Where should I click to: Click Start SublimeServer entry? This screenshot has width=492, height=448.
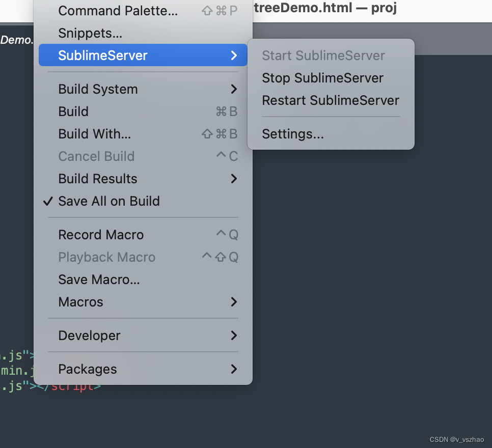323,55
